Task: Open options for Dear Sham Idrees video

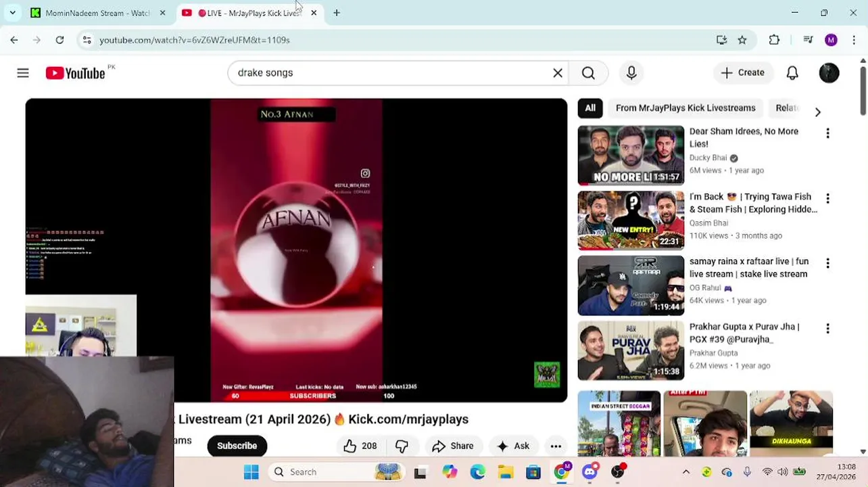Action: 827,133
